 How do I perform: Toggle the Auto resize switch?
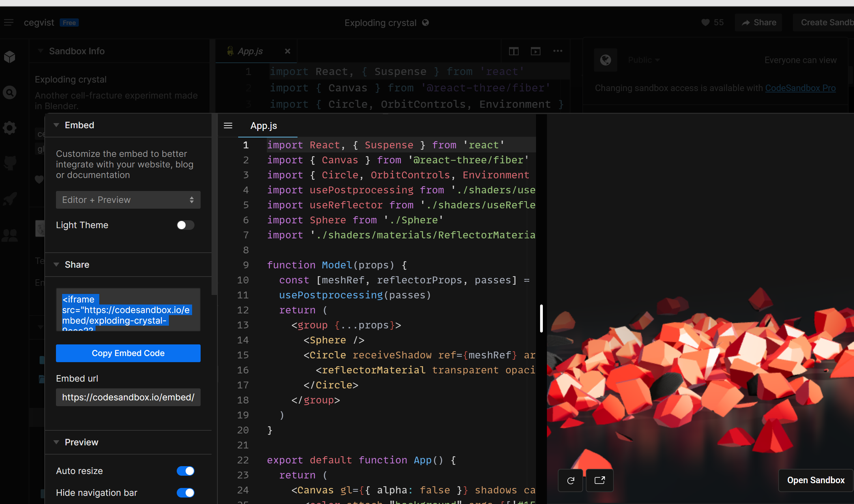point(186,471)
